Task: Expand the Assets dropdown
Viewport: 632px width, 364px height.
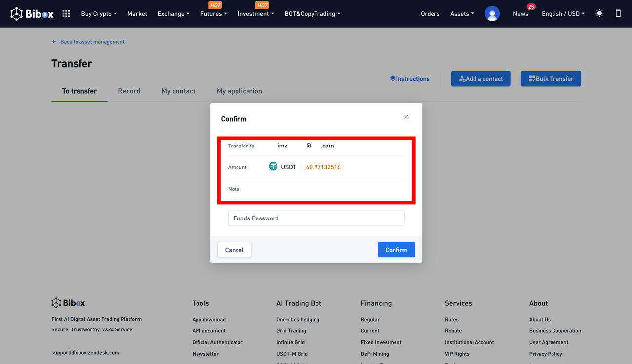Action: click(462, 14)
